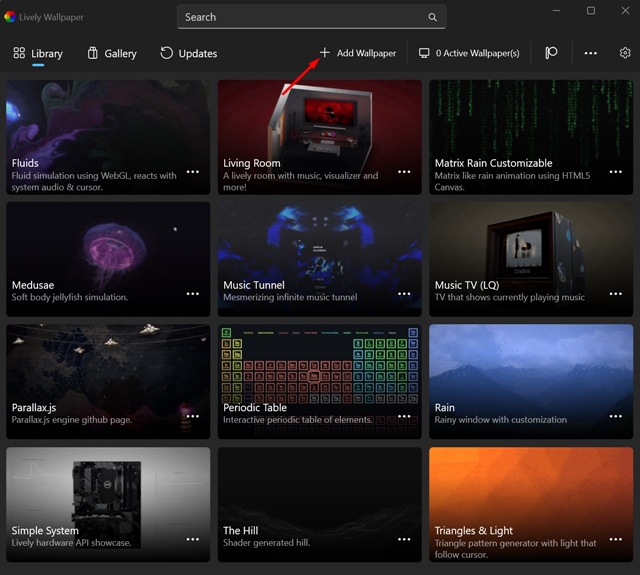Open the more options for Fluids
The width and height of the screenshot is (640, 575).
193,172
